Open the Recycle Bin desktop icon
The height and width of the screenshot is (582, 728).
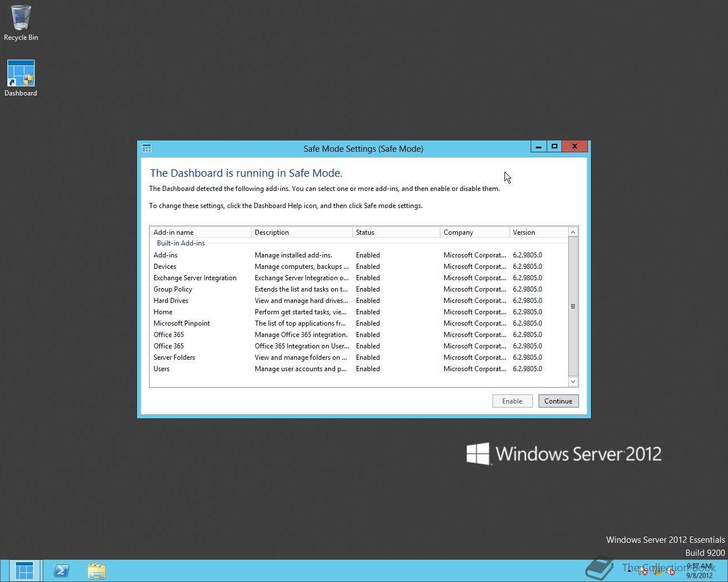(21, 23)
